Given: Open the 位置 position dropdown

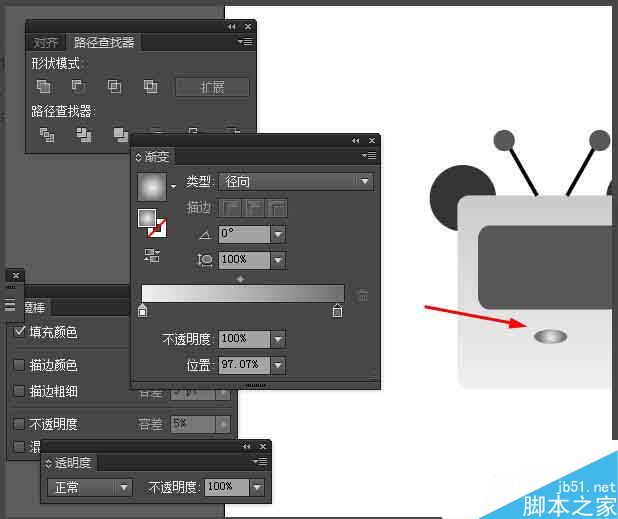Looking at the screenshot, I should [278, 365].
